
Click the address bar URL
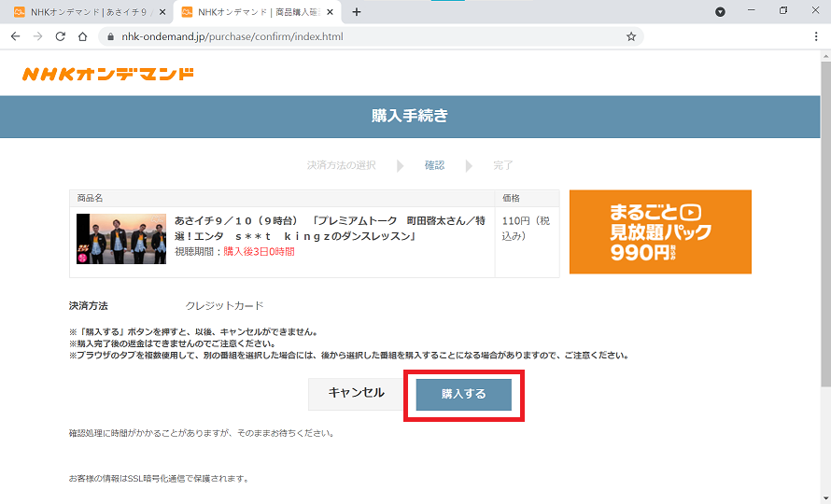(232, 36)
